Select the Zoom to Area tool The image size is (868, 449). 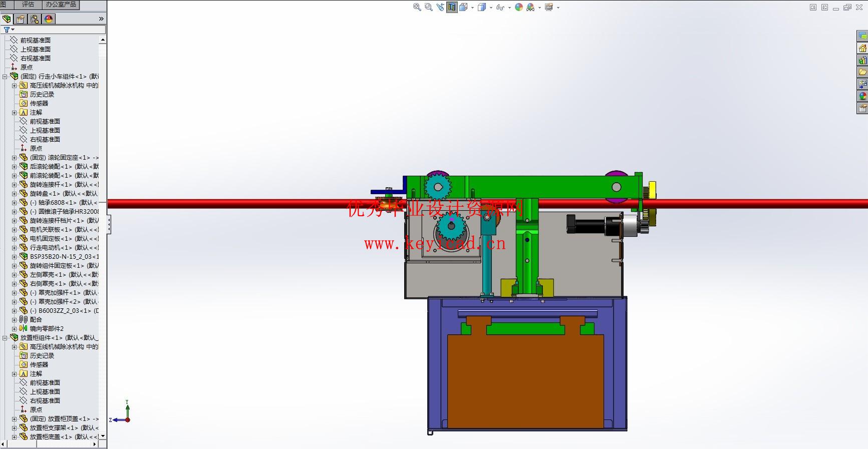click(x=428, y=7)
